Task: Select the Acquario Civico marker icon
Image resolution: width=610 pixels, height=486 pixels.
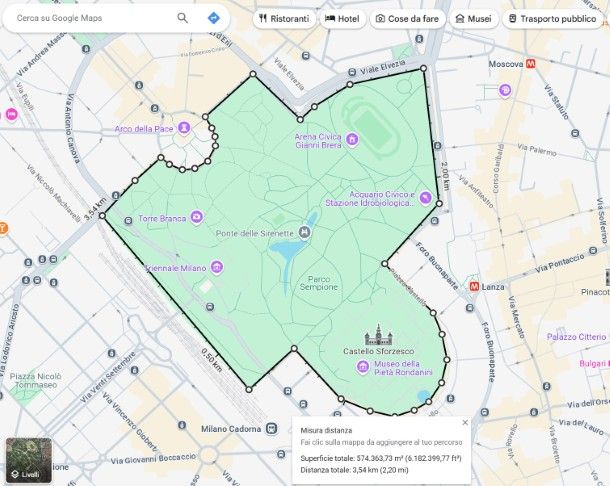Action: tap(425, 198)
